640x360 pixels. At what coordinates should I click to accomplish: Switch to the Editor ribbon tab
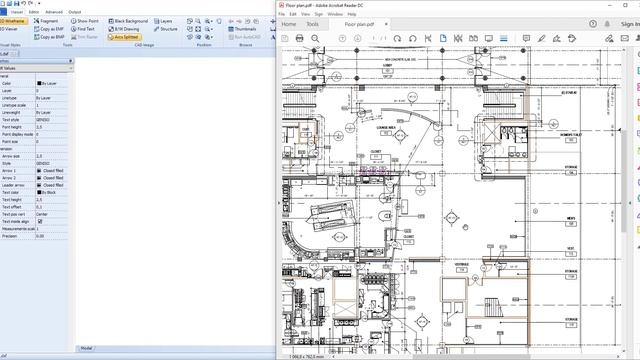pyautogui.click(x=34, y=12)
